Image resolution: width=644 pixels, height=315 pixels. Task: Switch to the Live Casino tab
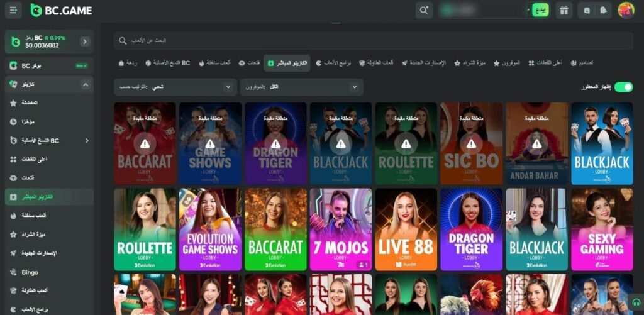pyautogui.click(x=287, y=63)
